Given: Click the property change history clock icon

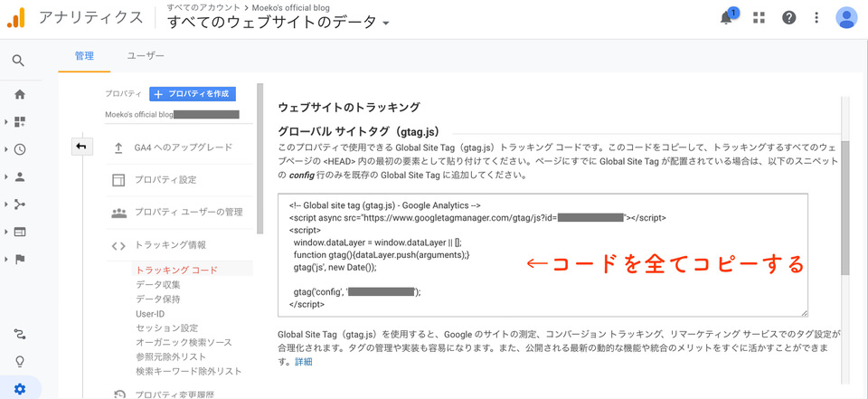Looking at the screenshot, I should pos(119,394).
